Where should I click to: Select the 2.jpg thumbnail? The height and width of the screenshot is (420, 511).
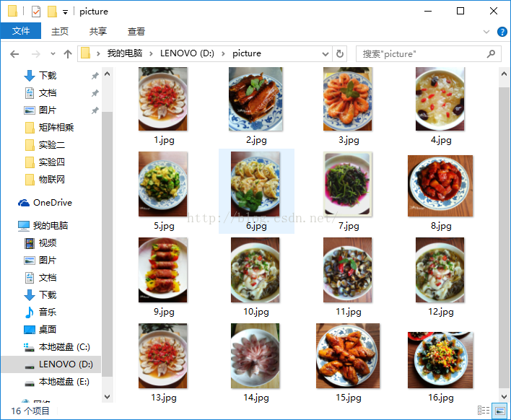coord(255,99)
